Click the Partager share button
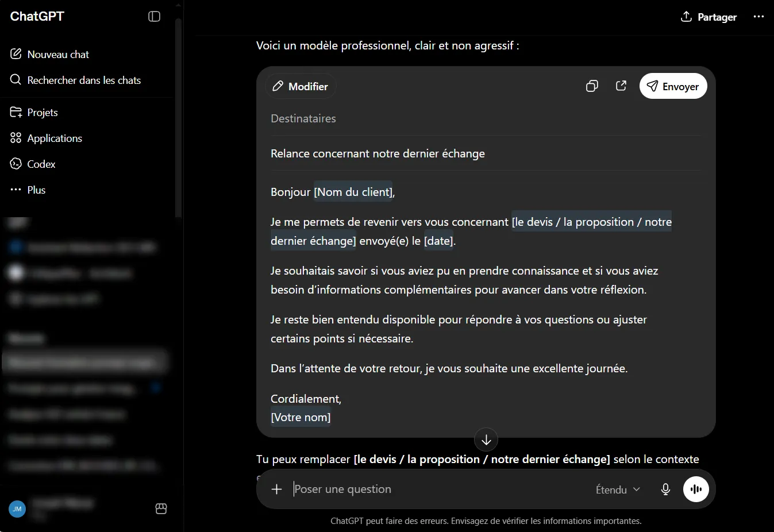This screenshot has height=532, width=774. (708, 17)
